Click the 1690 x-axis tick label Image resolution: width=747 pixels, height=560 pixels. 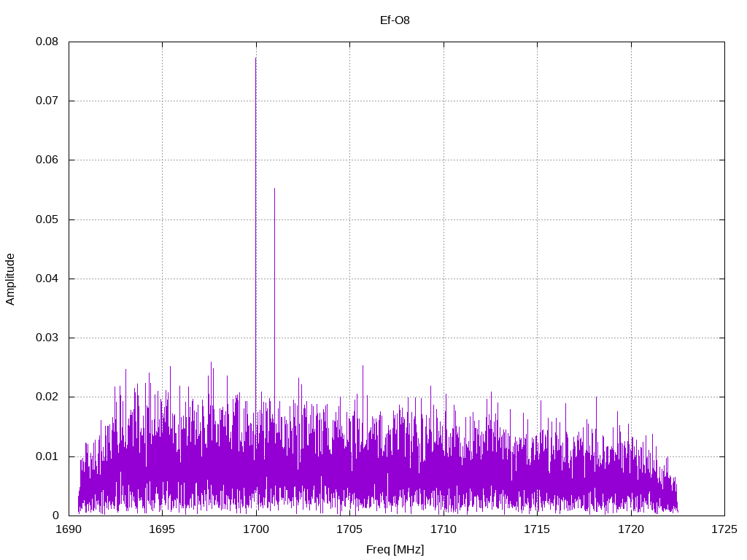click(69, 529)
